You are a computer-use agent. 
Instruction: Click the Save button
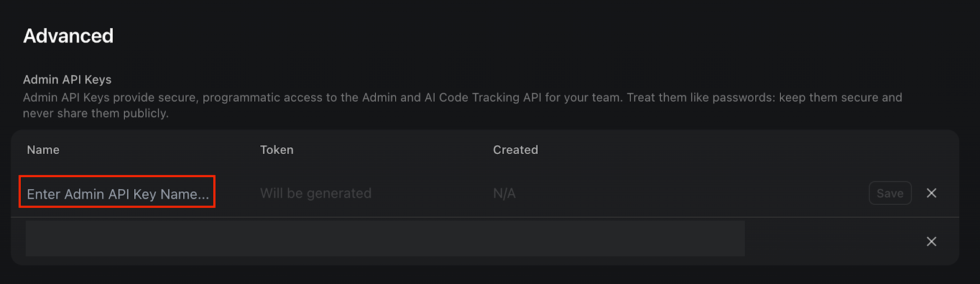[889, 193]
